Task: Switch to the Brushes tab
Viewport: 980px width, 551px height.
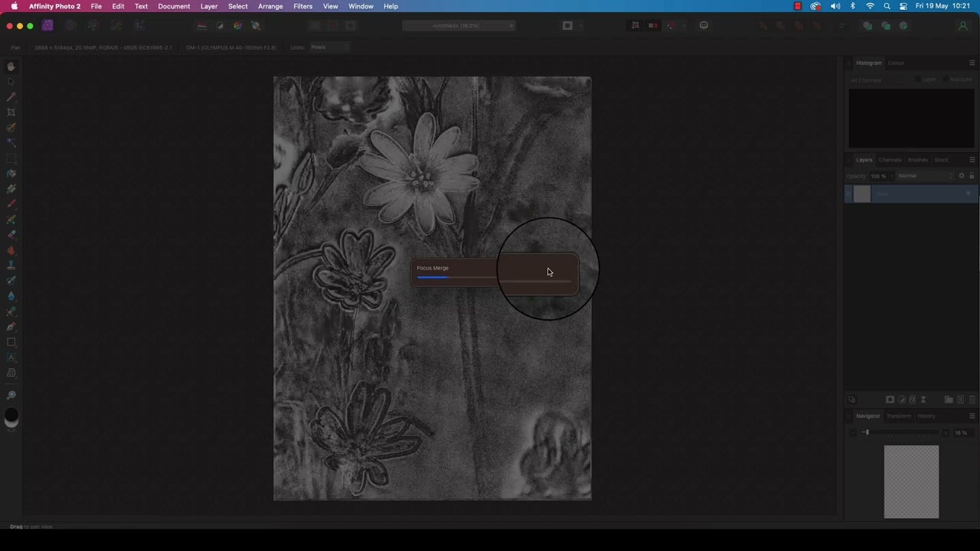Action: [918, 160]
